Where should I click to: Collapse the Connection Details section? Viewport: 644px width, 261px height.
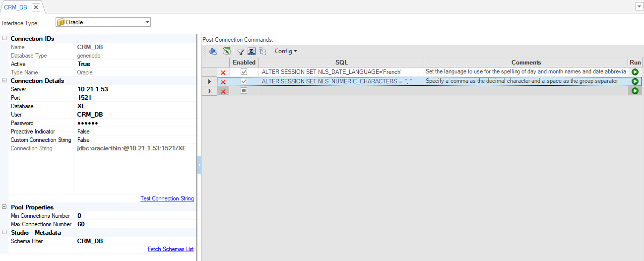click(x=4, y=81)
